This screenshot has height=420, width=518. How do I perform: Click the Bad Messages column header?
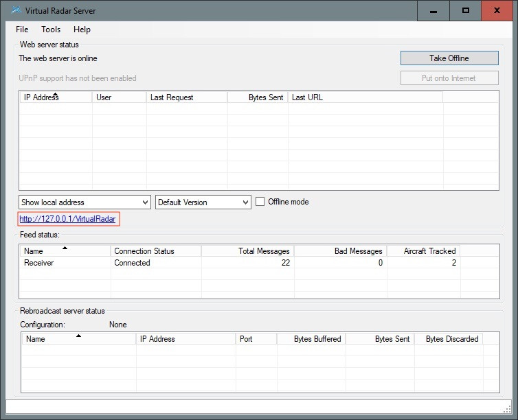340,251
